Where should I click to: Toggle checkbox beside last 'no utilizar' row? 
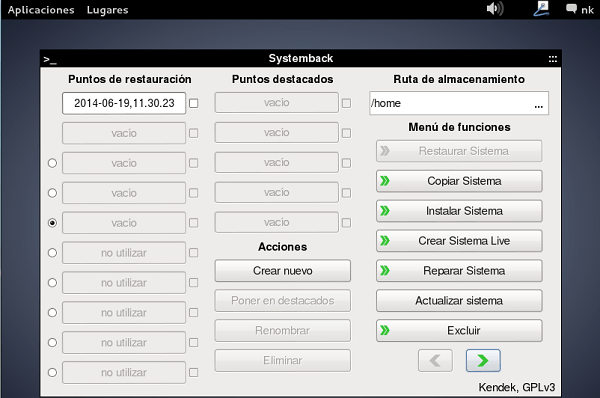click(194, 372)
